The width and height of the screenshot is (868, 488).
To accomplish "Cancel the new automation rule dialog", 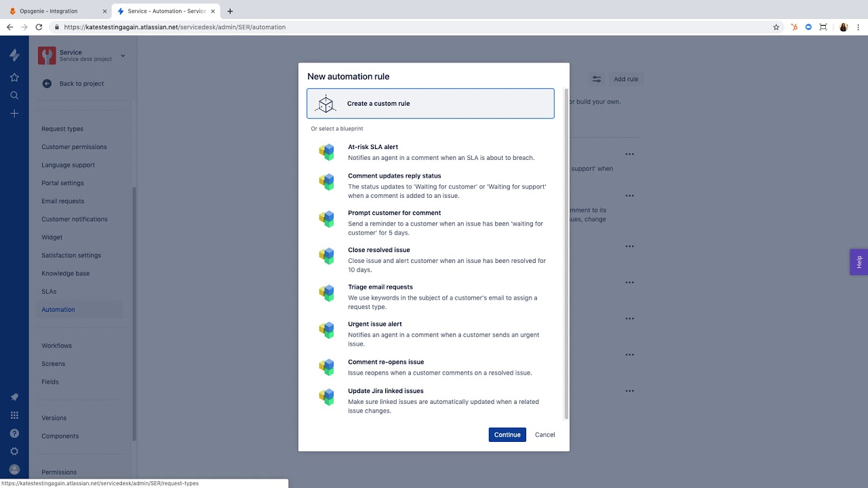I will (545, 434).
